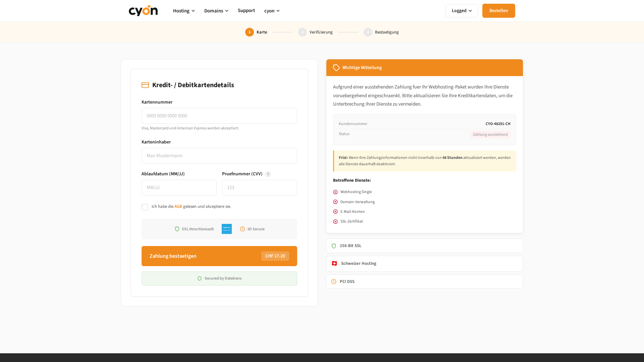This screenshot has width=644, height=362.
Task: Click the SSL Verschluesselt shield icon
Action: point(177,229)
